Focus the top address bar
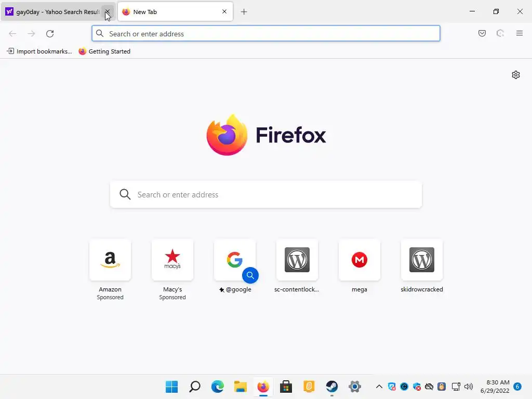532x399 pixels. click(x=266, y=34)
